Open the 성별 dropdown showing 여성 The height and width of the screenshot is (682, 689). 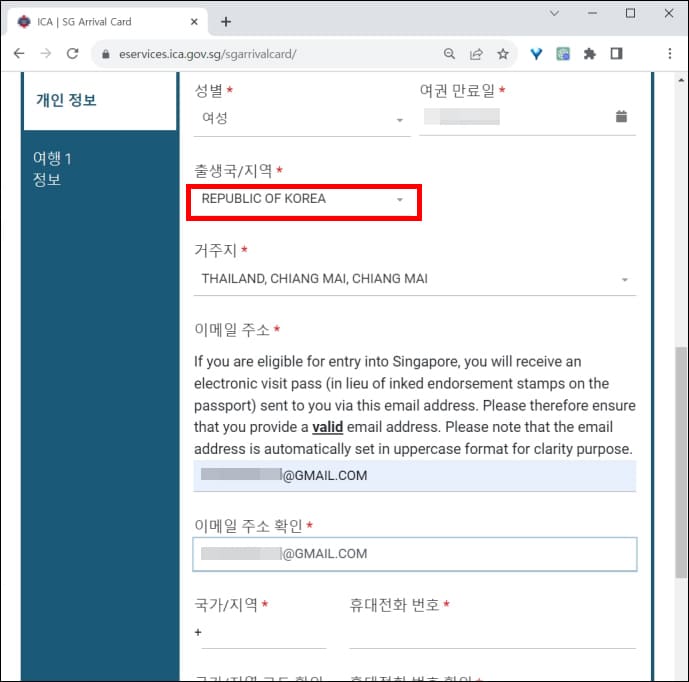pyautogui.click(x=302, y=118)
